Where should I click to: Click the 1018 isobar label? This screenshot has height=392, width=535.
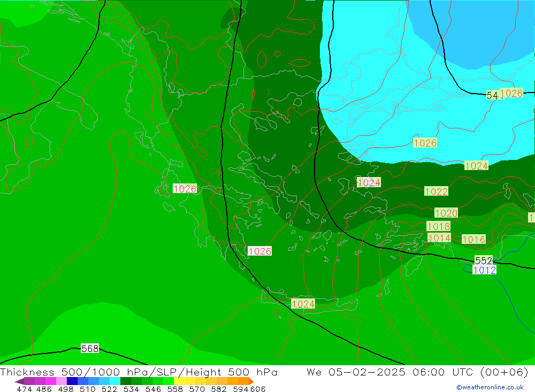pyautogui.click(x=439, y=227)
